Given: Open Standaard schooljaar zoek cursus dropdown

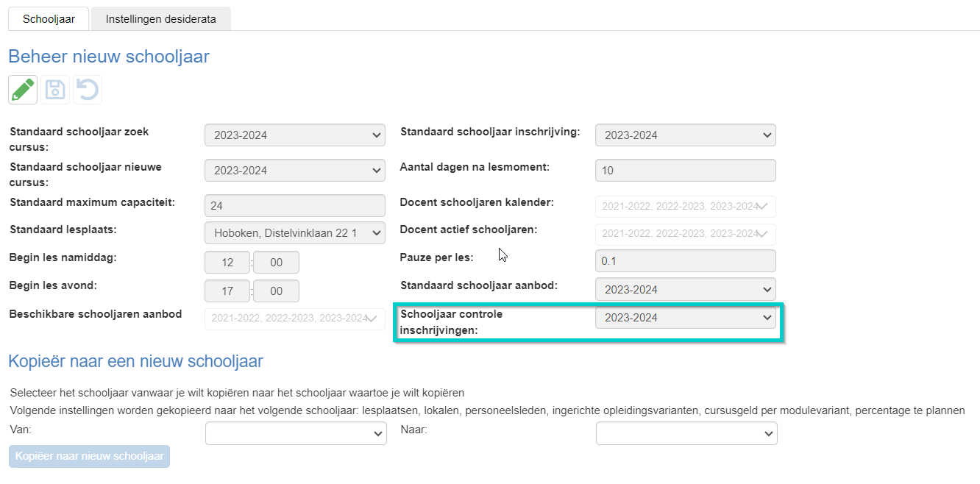Looking at the screenshot, I should [295, 135].
